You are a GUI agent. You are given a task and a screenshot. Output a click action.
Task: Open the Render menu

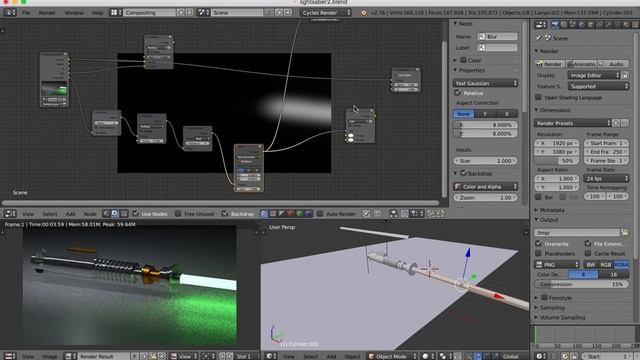click(x=47, y=13)
